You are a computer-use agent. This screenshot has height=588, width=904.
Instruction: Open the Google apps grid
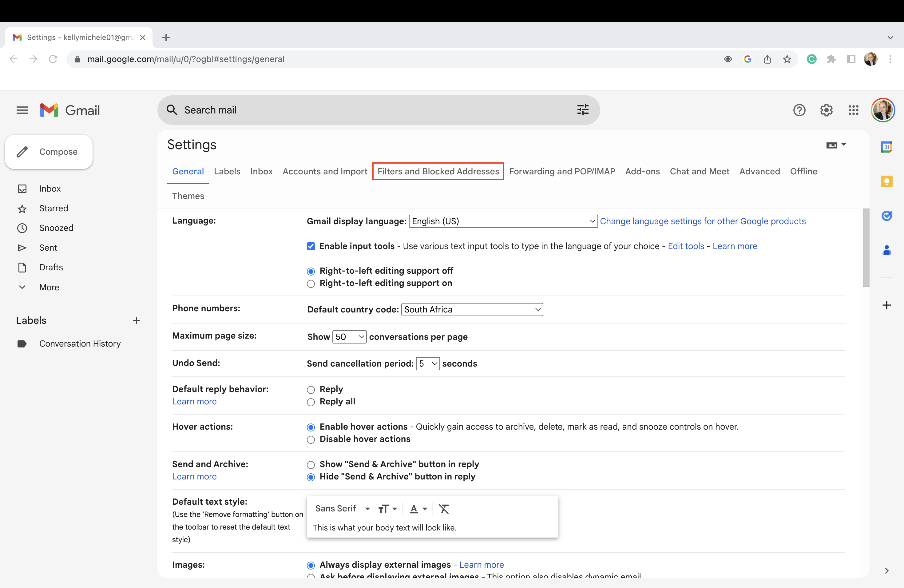coord(853,110)
